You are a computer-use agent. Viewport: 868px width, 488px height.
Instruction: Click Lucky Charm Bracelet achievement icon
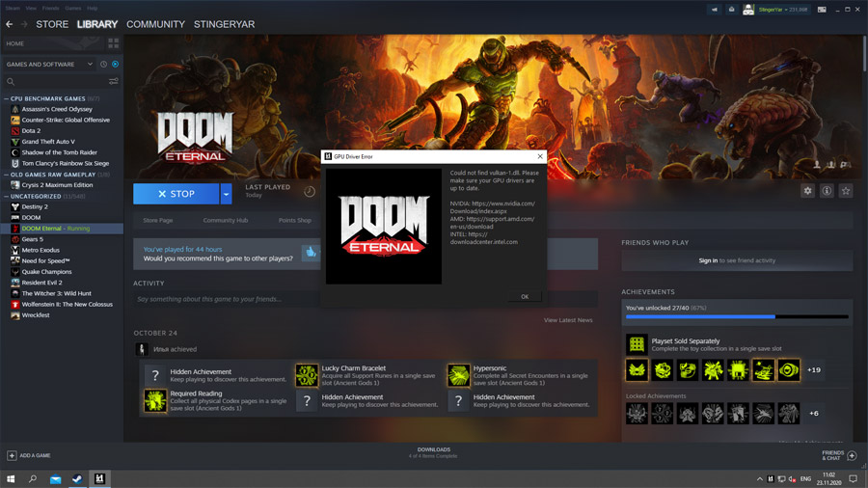click(307, 375)
